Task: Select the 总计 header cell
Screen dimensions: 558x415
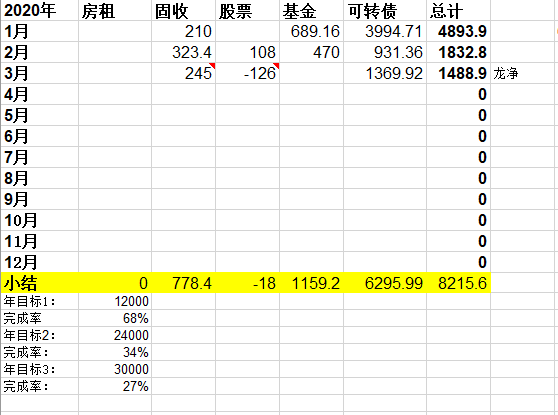Action: pos(458,10)
